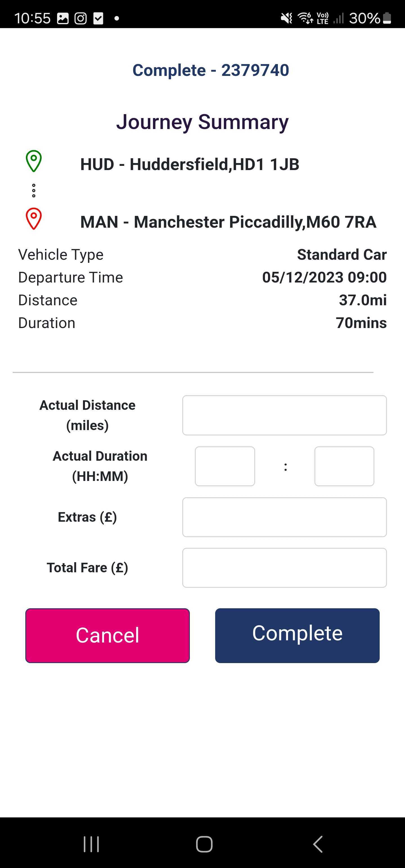Tap the vertical dots between route pins
405x868 pixels.
[34, 190]
